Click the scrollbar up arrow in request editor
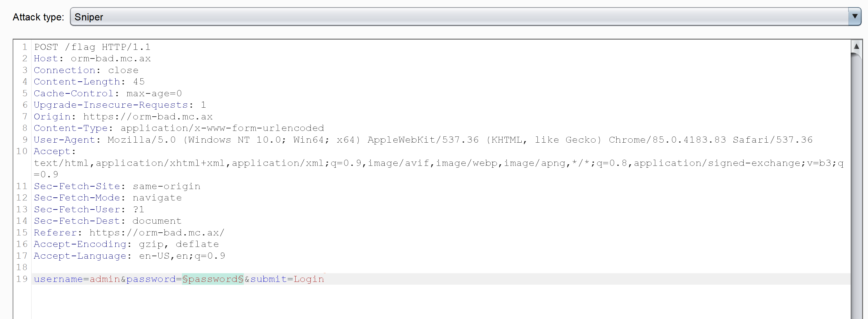The width and height of the screenshot is (868, 319). click(x=856, y=46)
